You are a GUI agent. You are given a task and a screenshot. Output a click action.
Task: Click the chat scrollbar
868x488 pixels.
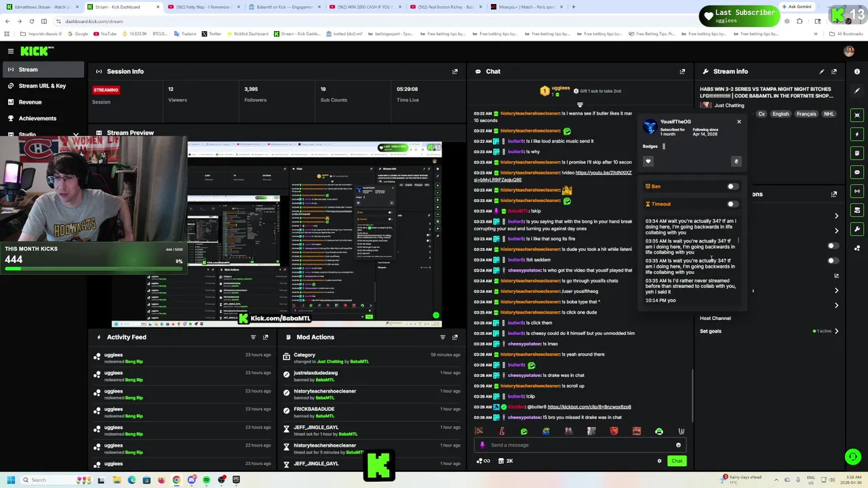click(x=693, y=396)
